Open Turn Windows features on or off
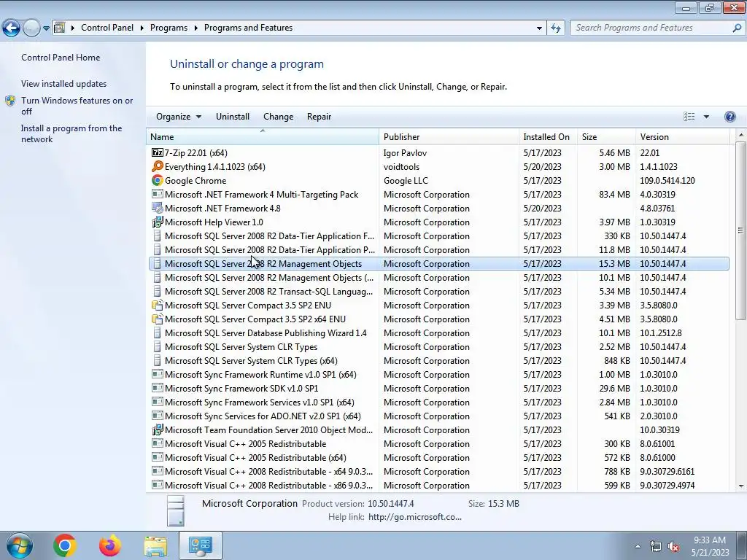 tap(77, 106)
